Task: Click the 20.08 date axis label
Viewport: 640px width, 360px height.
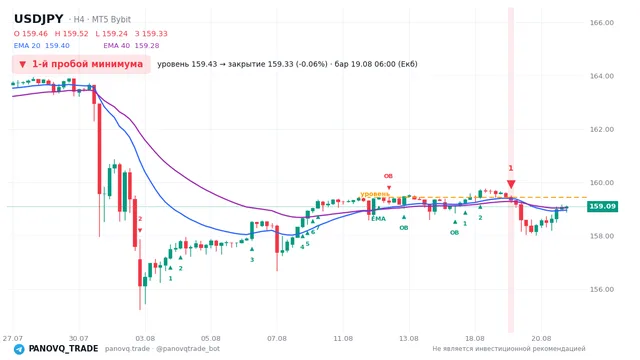Action: 541,338
